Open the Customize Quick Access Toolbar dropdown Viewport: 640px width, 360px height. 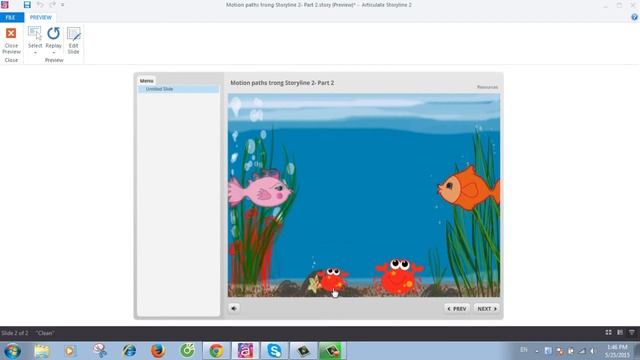pos(62,5)
